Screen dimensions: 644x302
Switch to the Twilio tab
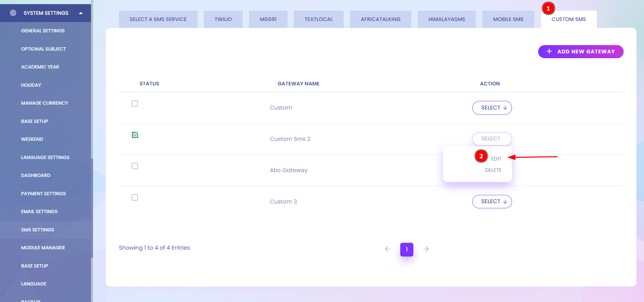[223, 19]
